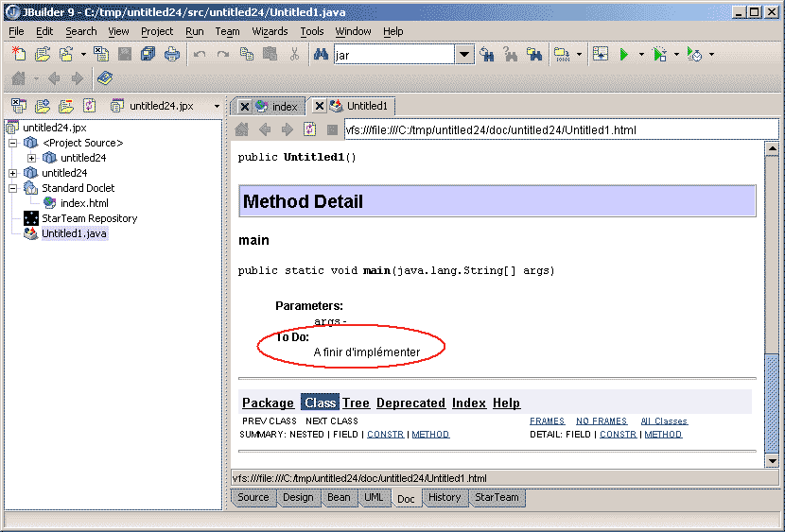Click the NO FRAMES link
The width and height of the screenshot is (785, 532).
pyautogui.click(x=601, y=421)
